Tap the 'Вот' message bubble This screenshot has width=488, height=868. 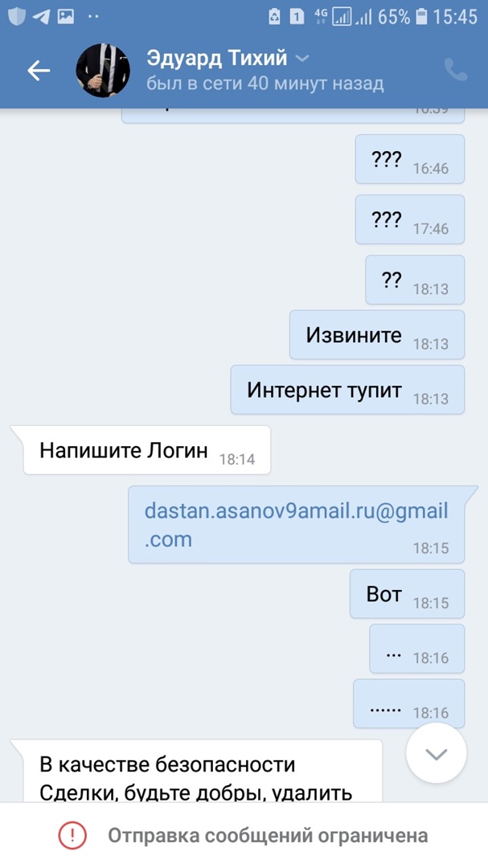tap(407, 594)
